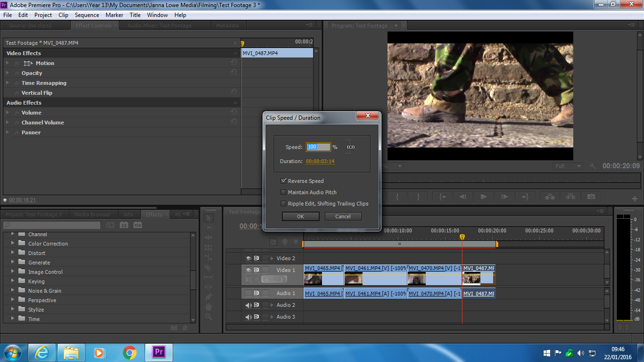Image resolution: width=644 pixels, height=362 pixels.
Task: Switch to Audio Mixer tab
Action: pos(159,25)
